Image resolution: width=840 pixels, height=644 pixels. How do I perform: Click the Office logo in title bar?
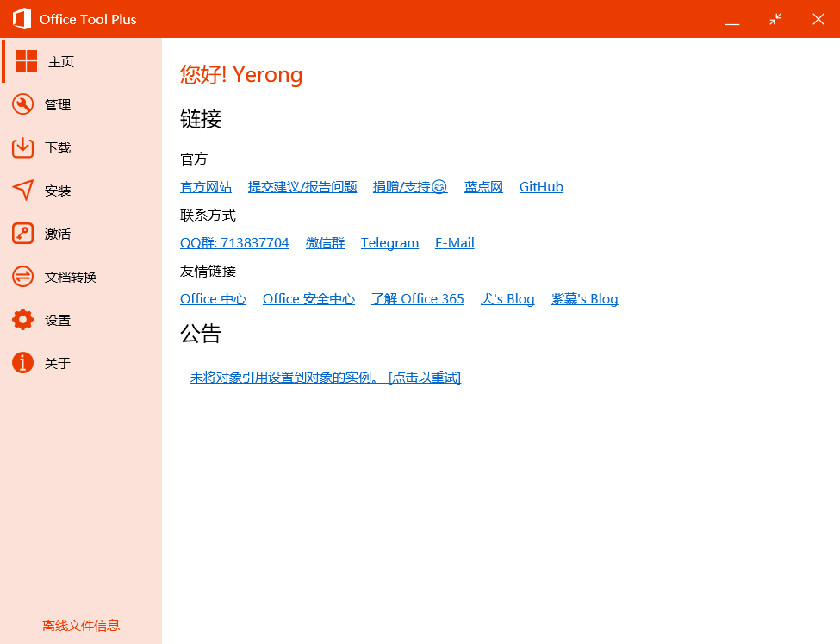[x=22, y=19]
